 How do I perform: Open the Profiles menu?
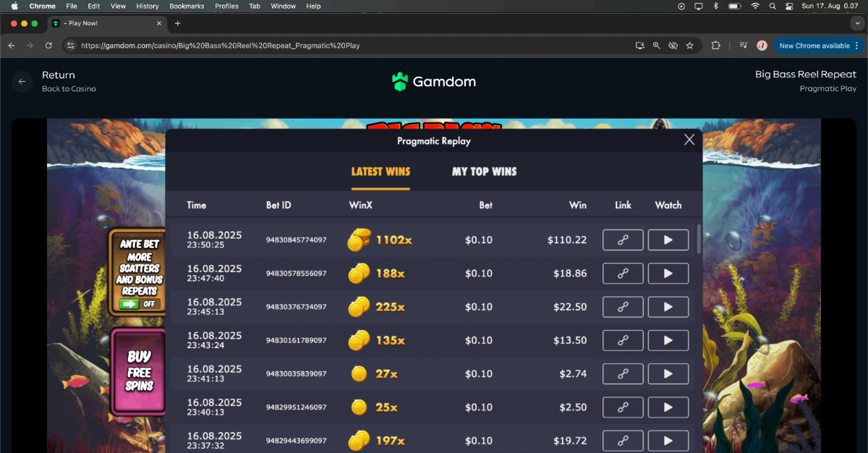(226, 6)
